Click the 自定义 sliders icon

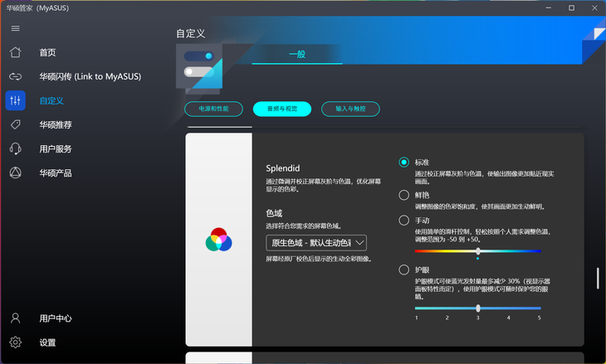(16, 100)
